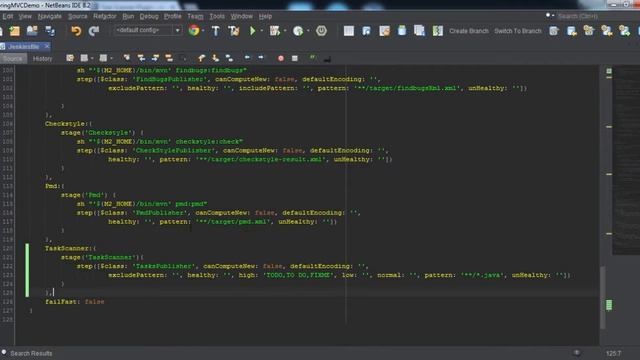Close the Jenkinsfile tab
The image size is (640, 360).
click(x=47, y=46)
